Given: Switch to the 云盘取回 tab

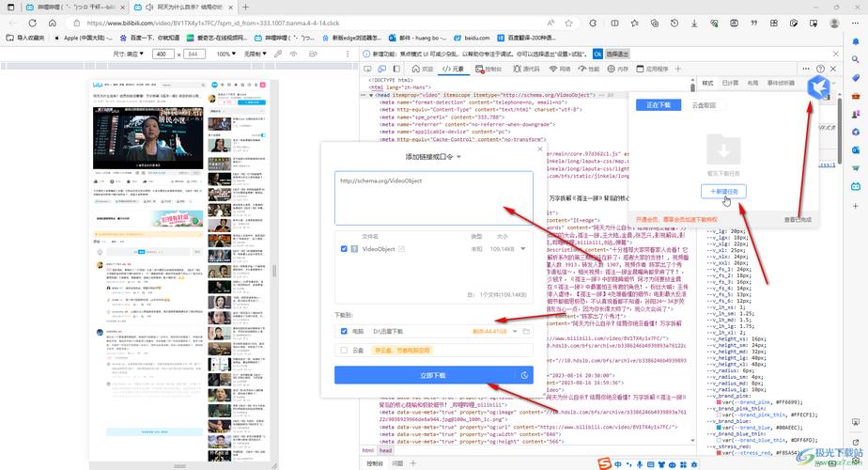Looking at the screenshot, I should [x=704, y=105].
